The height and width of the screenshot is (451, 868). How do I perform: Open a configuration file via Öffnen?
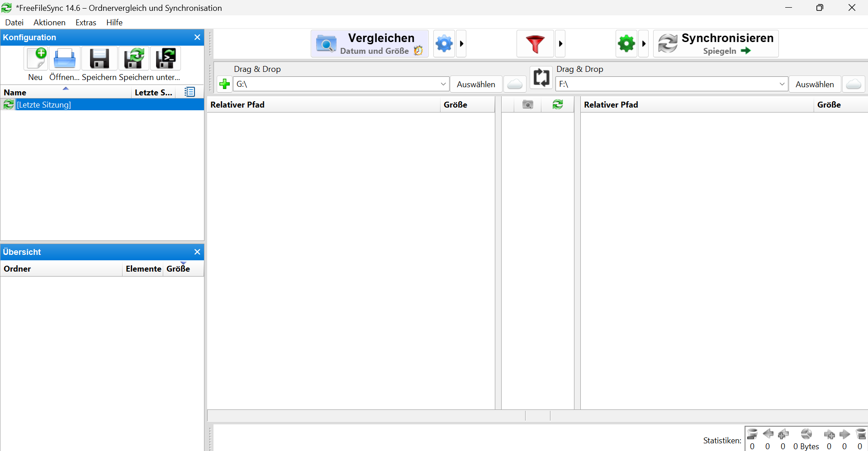coord(65,59)
